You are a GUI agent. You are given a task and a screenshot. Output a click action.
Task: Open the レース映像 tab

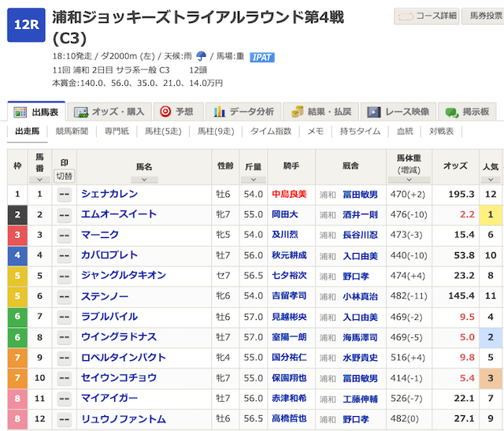pos(398,112)
